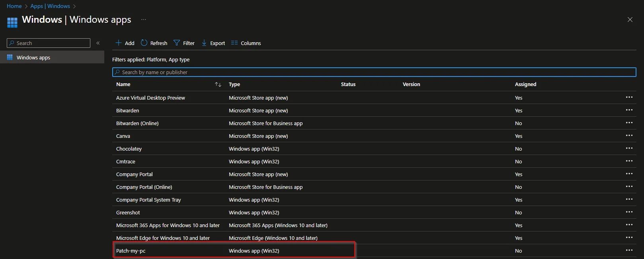Click the Version column header

coord(411,84)
